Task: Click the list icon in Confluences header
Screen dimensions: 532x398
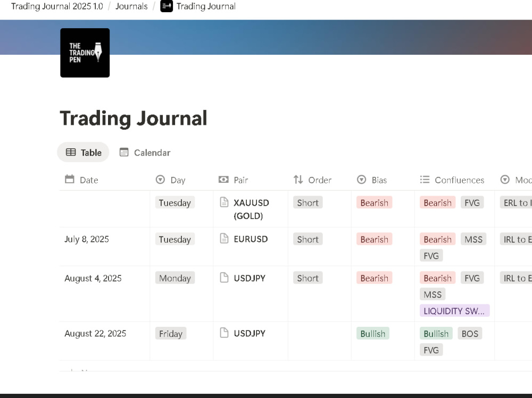Action: pyautogui.click(x=425, y=179)
